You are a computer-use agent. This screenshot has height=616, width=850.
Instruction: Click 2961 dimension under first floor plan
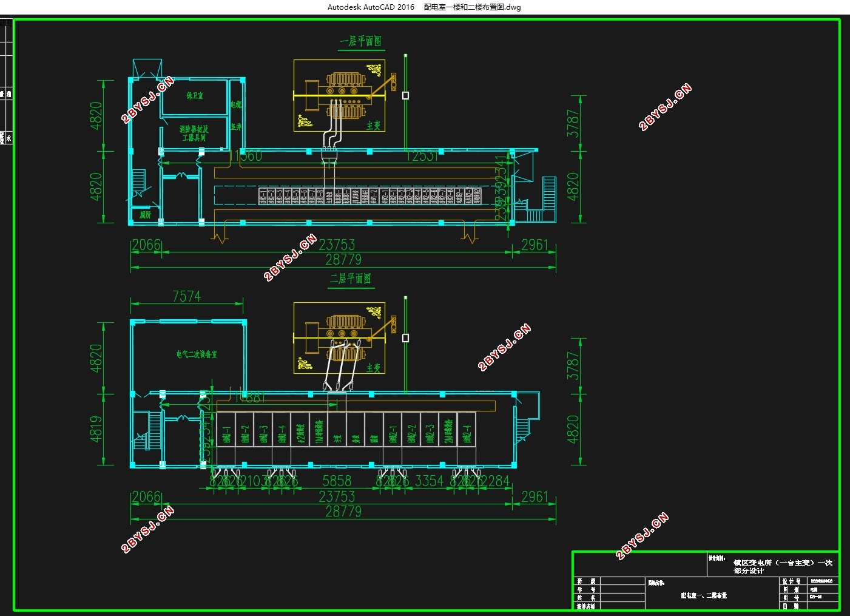[535, 245]
